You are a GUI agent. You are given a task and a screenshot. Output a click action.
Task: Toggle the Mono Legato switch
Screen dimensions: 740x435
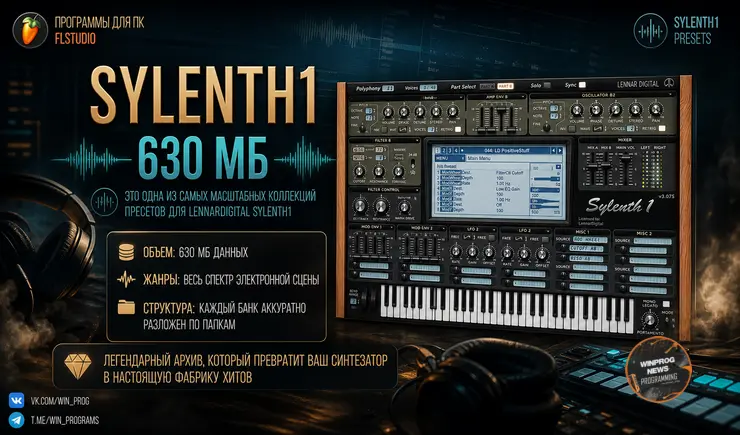point(666,304)
